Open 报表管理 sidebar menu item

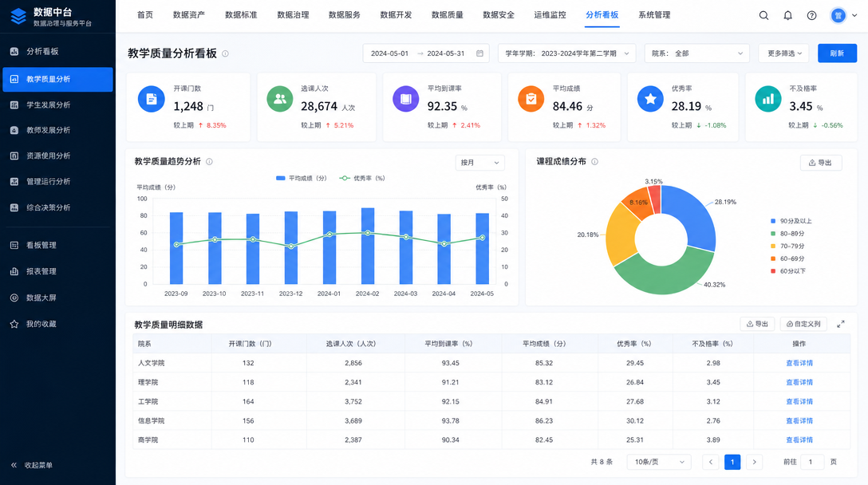(x=57, y=271)
